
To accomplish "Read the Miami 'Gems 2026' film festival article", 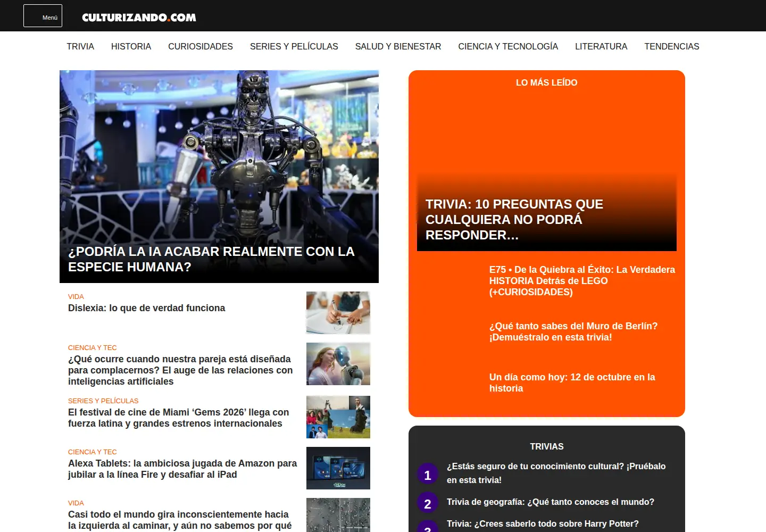I will click(x=179, y=418).
